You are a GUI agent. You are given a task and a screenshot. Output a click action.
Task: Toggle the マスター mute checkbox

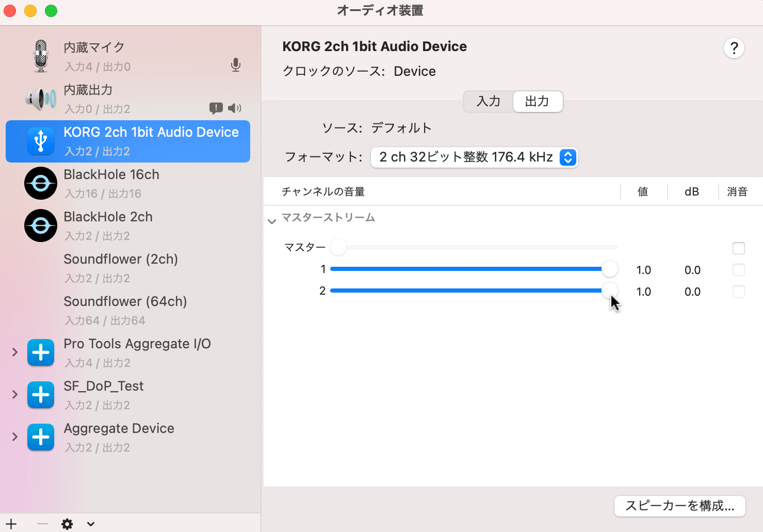pyautogui.click(x=739, y=248)
